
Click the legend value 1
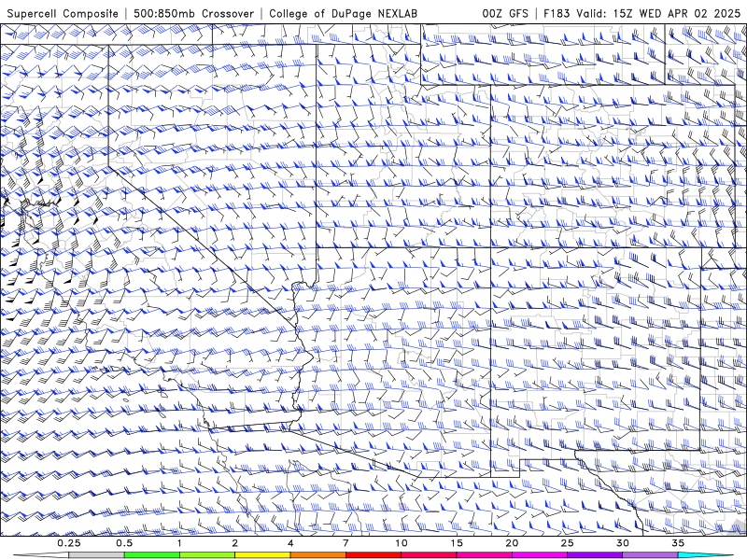179,543
